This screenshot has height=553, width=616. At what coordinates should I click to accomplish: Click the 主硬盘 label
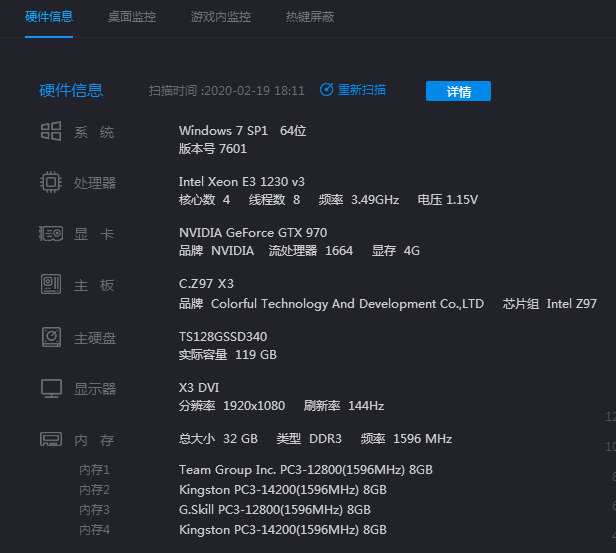click(x=95, y=338)
